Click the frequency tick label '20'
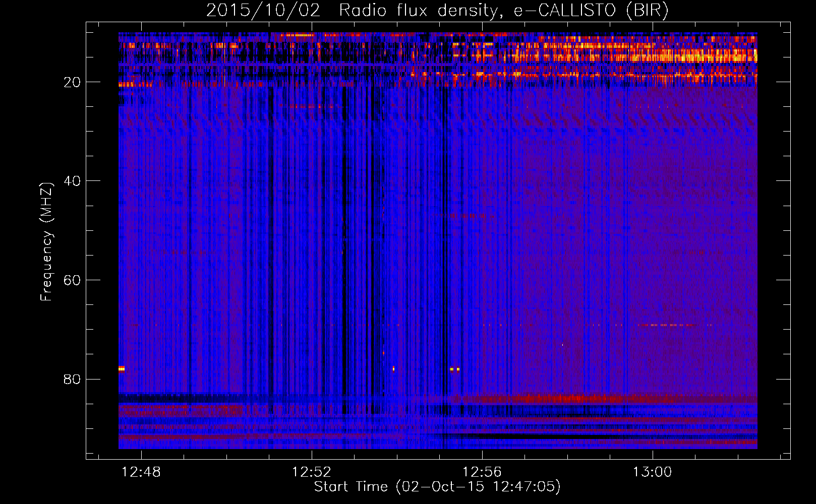Screen dimensions: 816x504 tap(73, 82)
